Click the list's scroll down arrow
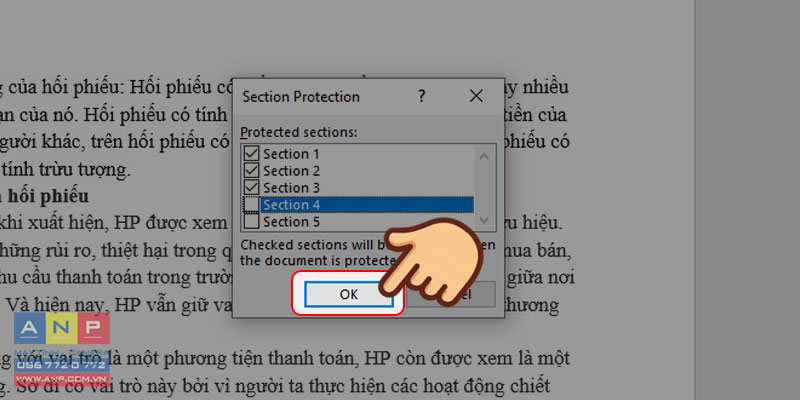The image size is (800, 400). (x=484, y=220)
